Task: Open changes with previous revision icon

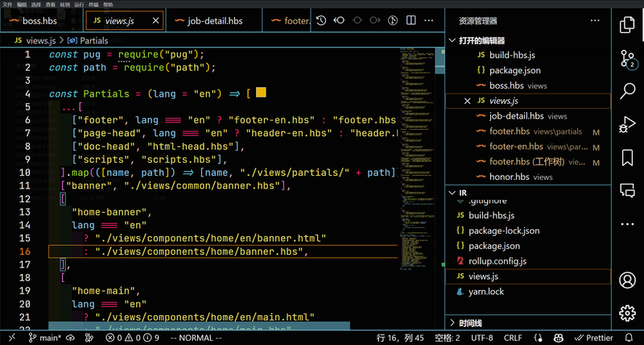Action: point(339,21)
